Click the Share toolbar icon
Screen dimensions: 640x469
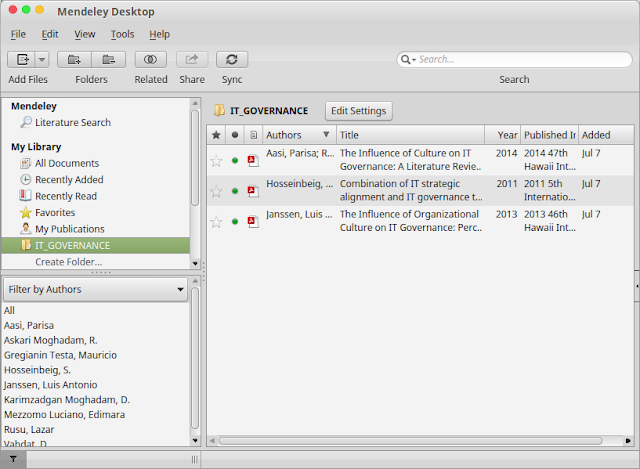pos(192,60)
